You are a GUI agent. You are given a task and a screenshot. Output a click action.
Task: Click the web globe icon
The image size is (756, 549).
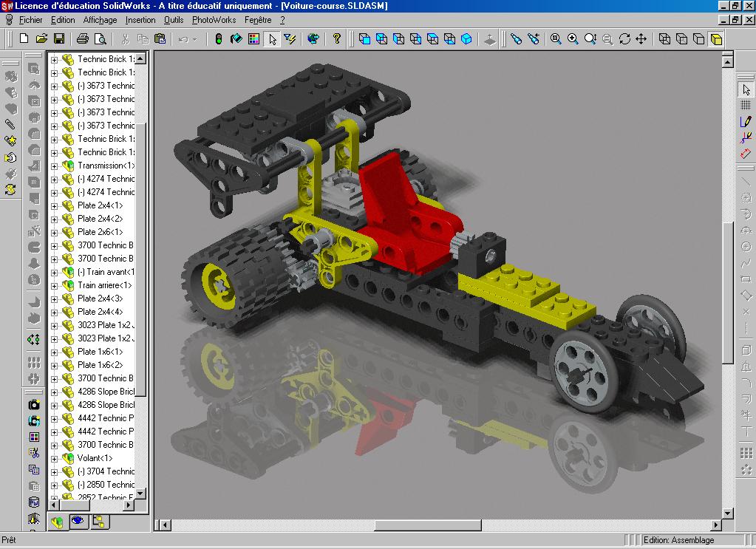313,39
